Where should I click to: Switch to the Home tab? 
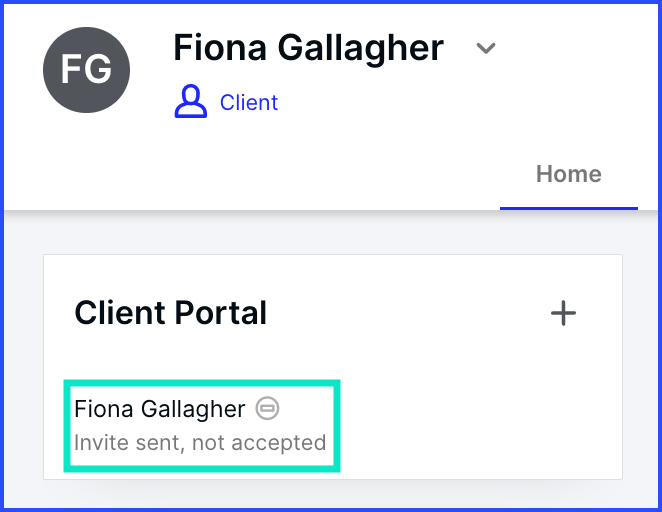coord(569,174)
